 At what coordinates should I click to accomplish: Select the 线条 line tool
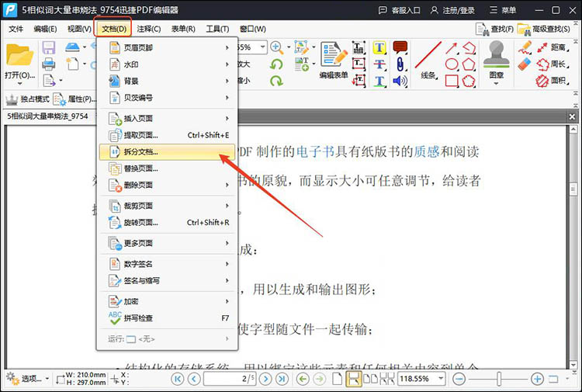tap(428, 60)
